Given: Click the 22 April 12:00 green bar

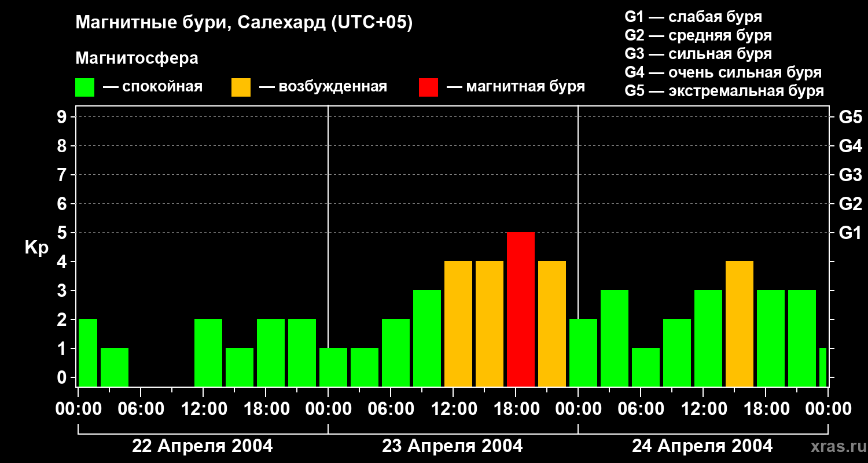Looking at the screenshot, I should coord(208,353).
